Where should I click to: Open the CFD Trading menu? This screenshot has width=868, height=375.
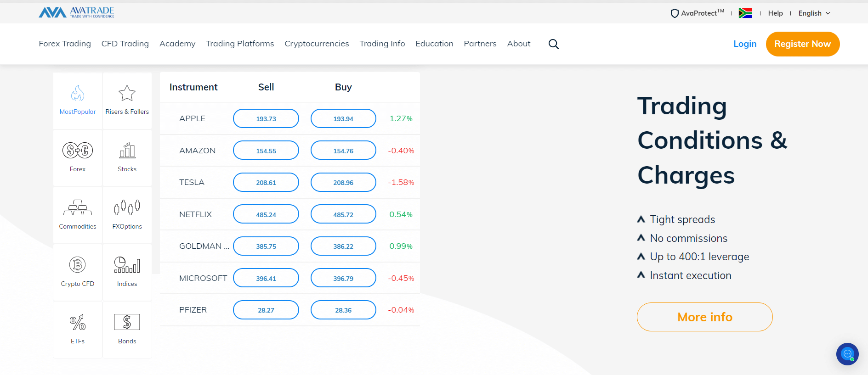(x=125, y=44)
